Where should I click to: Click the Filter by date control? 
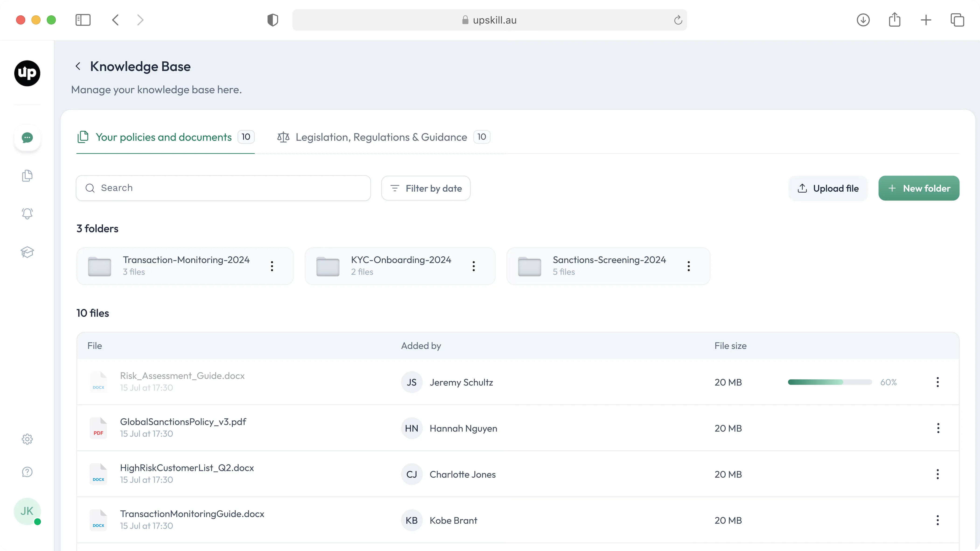coord(425,188)
